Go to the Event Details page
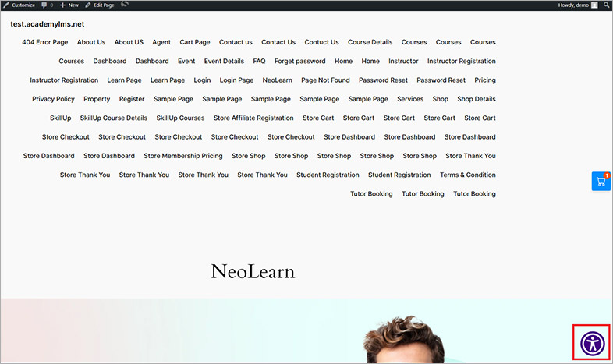The image size is (613, 364). pos(224,62)
